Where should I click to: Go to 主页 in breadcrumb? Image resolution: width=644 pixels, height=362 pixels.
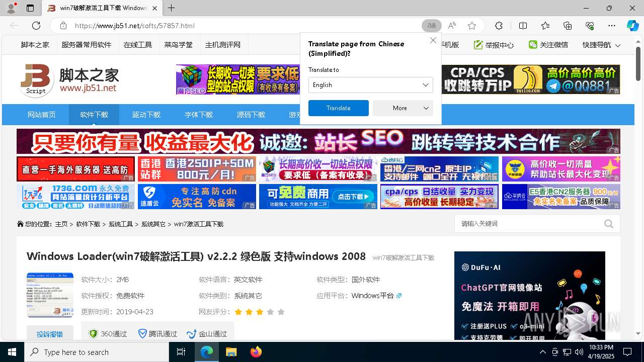(x=61, y=224)
